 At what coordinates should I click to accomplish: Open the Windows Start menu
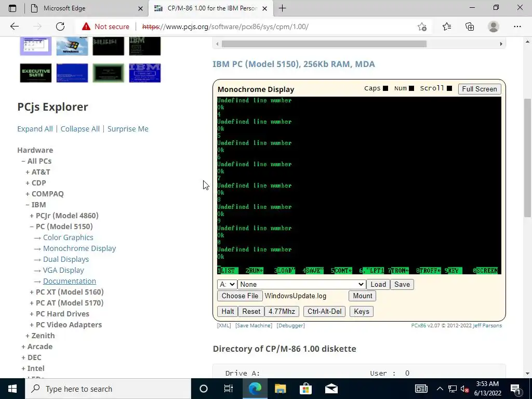(x=12, y=389)
